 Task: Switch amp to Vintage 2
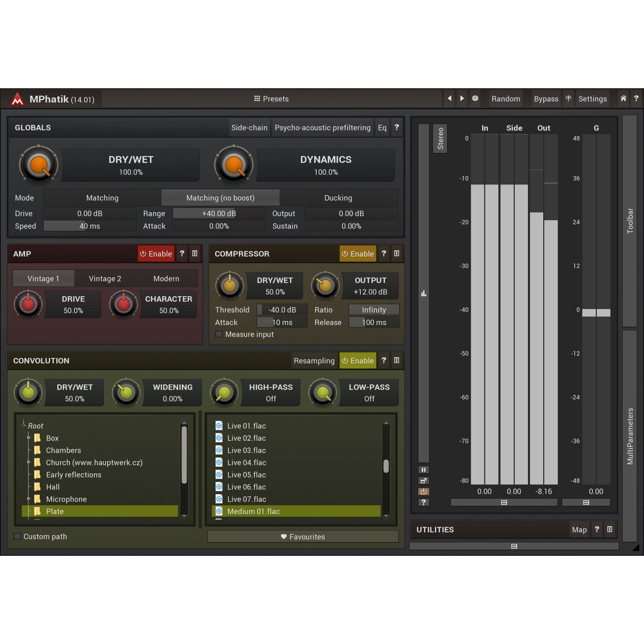[x=105, y=278]
